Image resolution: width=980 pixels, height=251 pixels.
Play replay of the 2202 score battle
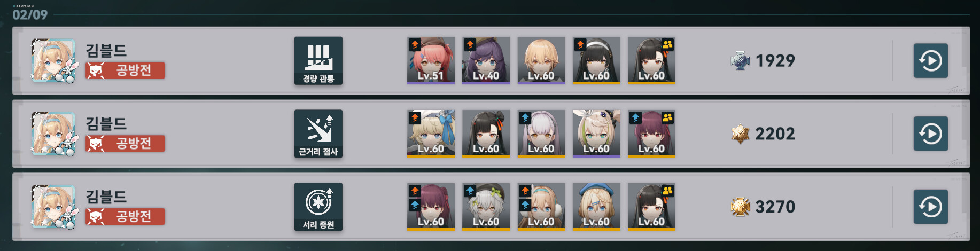(x=930, y=134)
